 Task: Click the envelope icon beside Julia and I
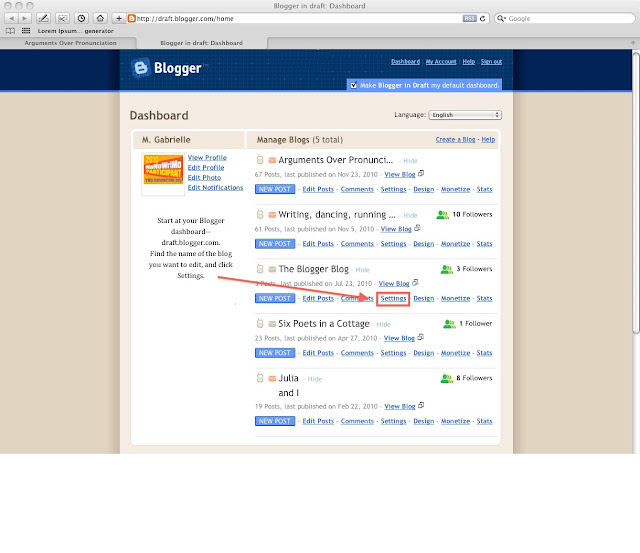coord(272,379)
